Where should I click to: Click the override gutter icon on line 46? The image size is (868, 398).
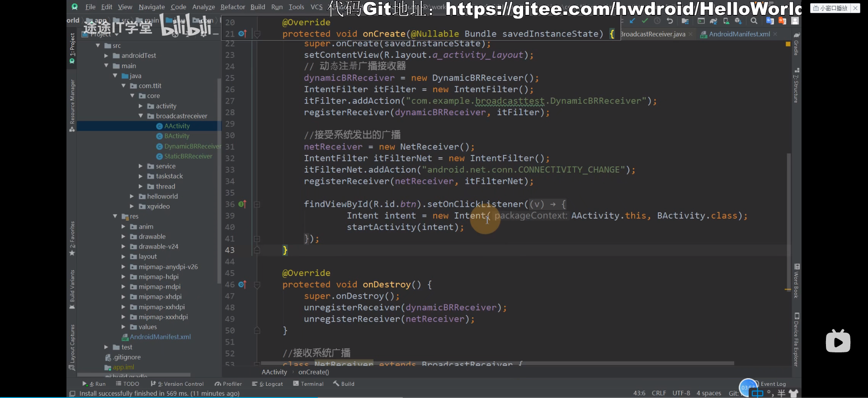pyautogui.click(x=242, y=284)
